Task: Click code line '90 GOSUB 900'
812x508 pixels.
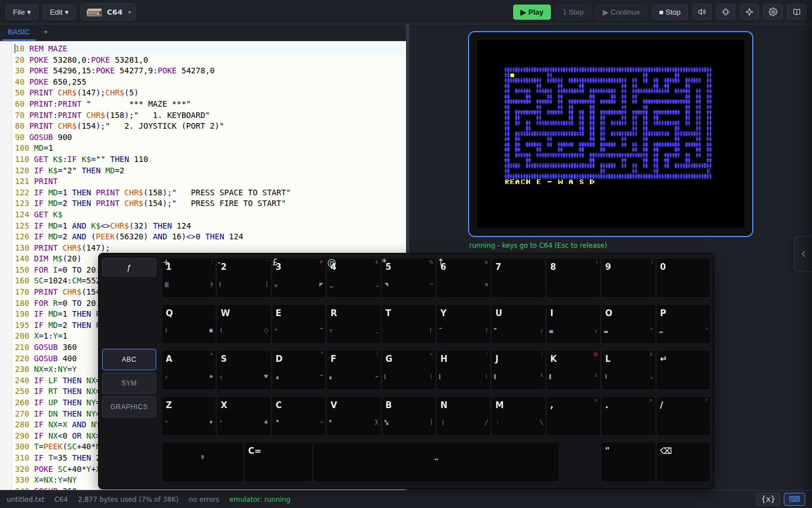Action: coord(43,137)
